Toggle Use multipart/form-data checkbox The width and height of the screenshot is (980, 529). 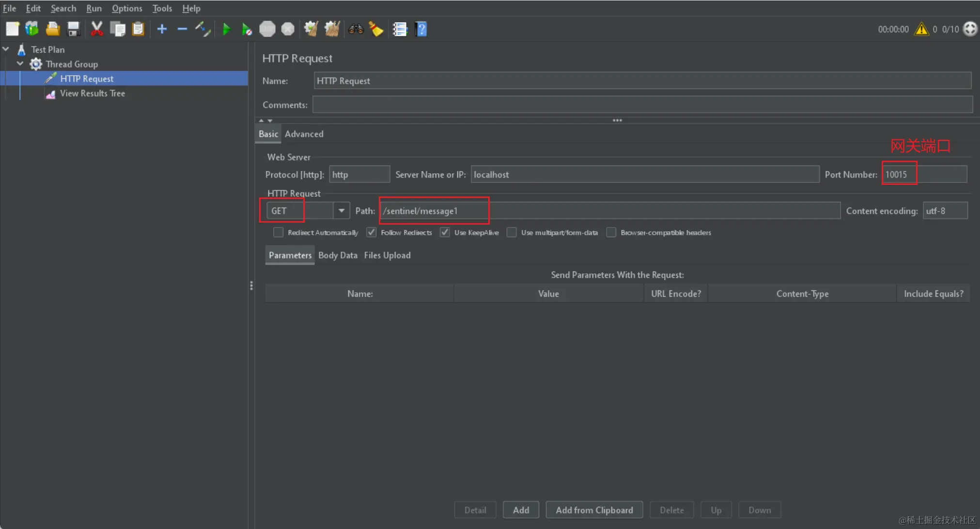tap(512, 233)
